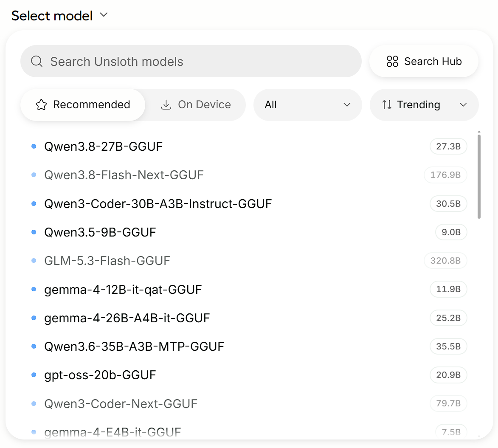Click the 20.9B size badge
This screenshot has height=448, width=498.
[448, 375]
